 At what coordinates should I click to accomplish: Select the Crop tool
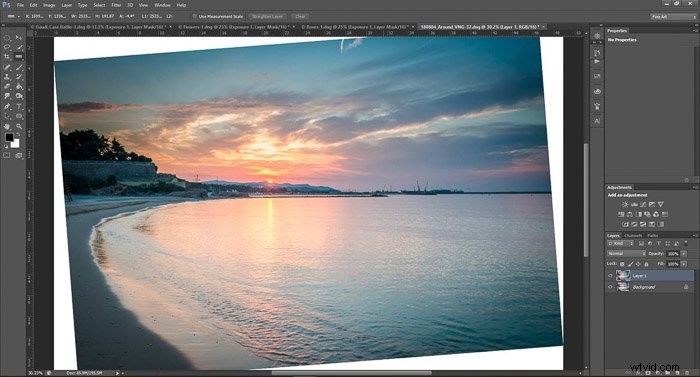(x=7, y=56)
